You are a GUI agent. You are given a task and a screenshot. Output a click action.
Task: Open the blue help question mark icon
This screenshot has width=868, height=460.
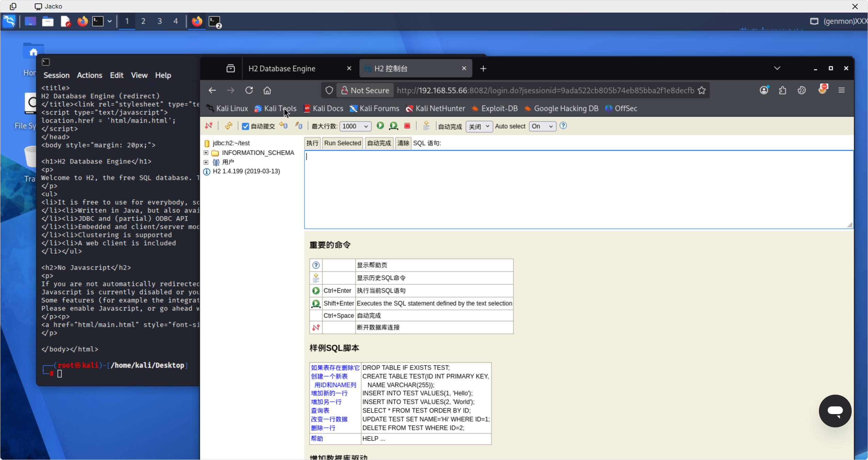tap(563, 126)
